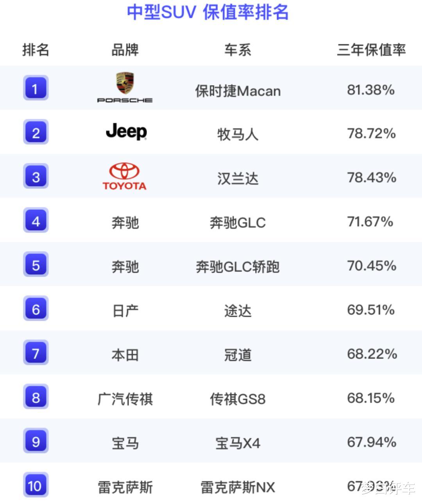Select the 雷克萨斯NX model name
Image resolution: width=422 pixels, height=504 pixels.
click(x=238, y=487)
